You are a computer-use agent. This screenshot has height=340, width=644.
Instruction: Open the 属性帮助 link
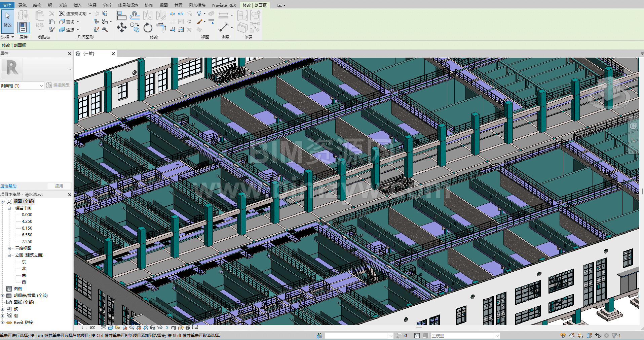pyautogui.click(x=8, y=186)
